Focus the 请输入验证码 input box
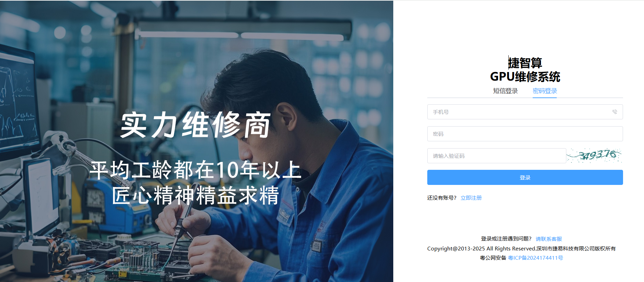The image size is (644, 282). point(497,156)
